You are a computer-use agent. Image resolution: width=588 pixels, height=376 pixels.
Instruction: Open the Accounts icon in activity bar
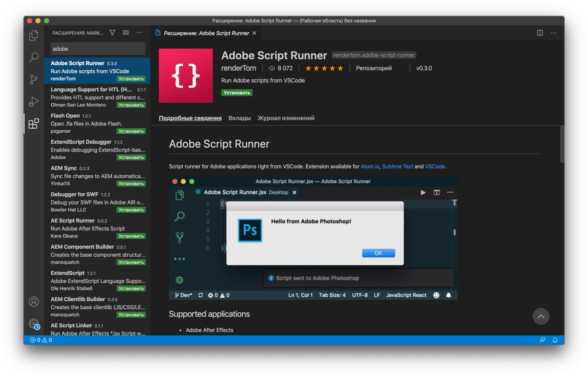pos(34,301)
